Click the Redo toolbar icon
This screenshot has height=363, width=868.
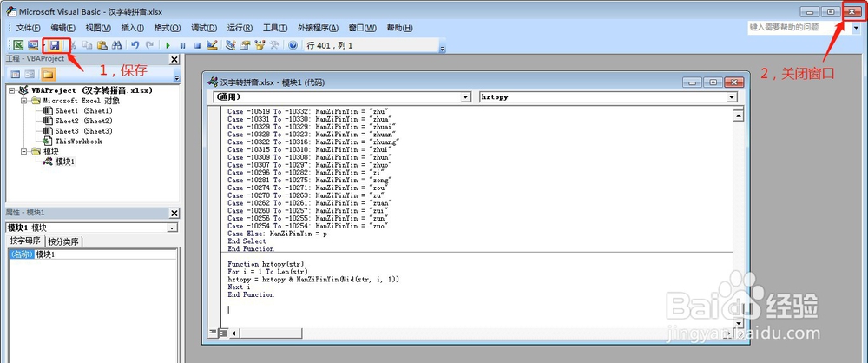(x=149, y=45)
